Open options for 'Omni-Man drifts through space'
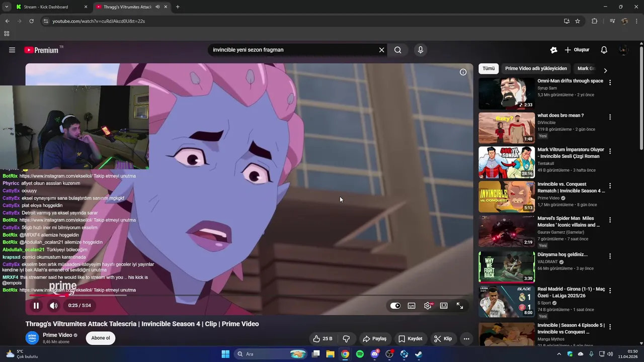Image resolution: width=644 pixels, height=362 pixels. coord(610,82)
